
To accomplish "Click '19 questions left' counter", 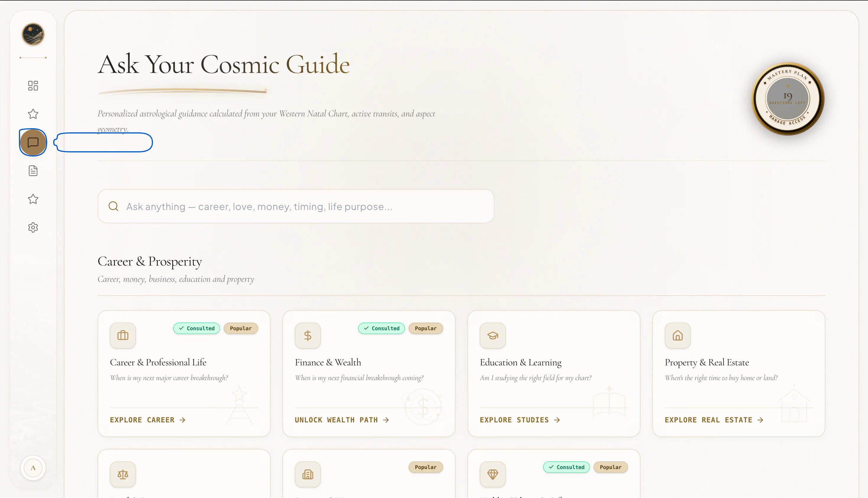I will click(788, 98).
